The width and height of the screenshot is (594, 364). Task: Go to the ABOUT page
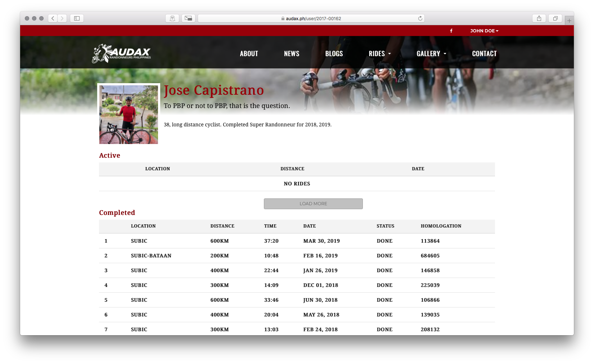point(249,53)
